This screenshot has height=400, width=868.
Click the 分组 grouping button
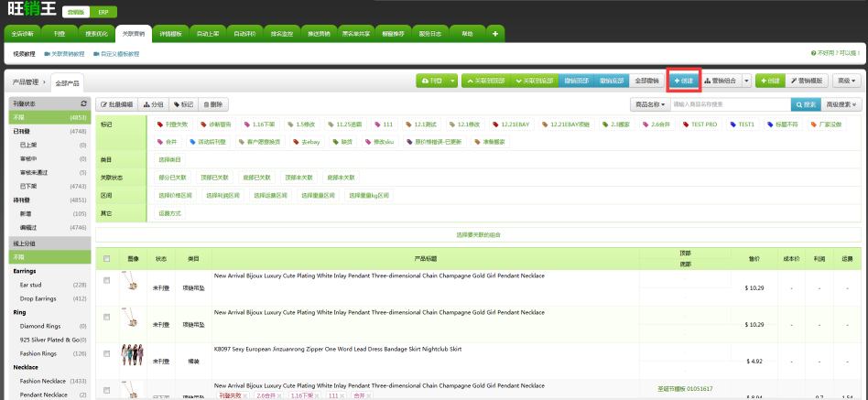pos(153,104)
